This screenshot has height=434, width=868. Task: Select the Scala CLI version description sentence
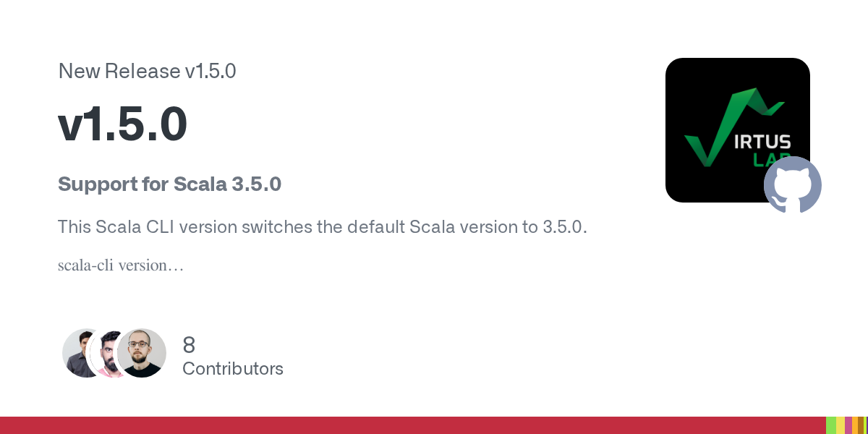click(322, 227)
